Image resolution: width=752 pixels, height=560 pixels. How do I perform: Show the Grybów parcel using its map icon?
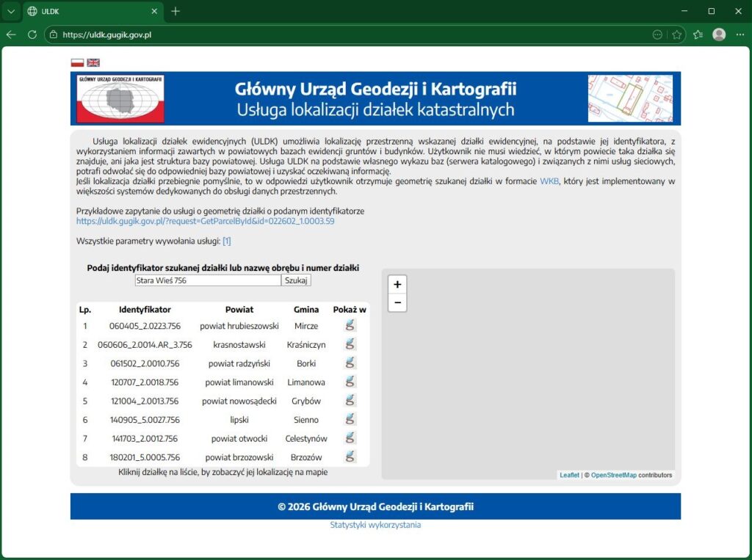[x=350, y=399]
